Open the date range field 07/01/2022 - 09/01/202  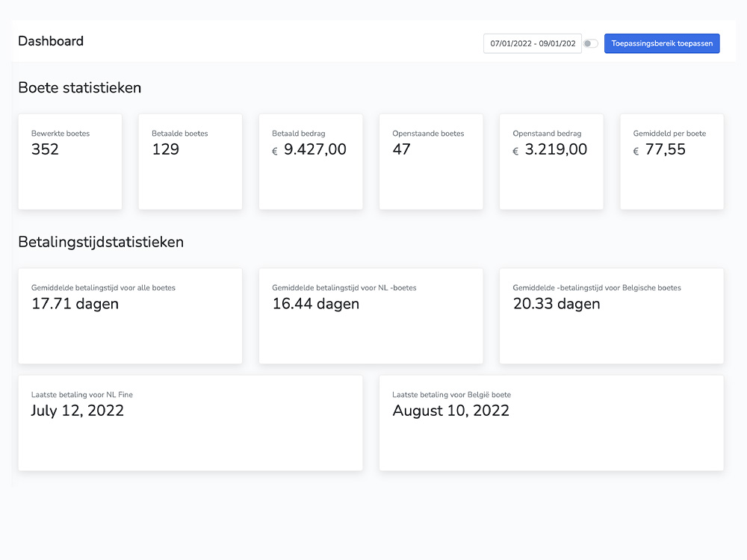(532, 43)
